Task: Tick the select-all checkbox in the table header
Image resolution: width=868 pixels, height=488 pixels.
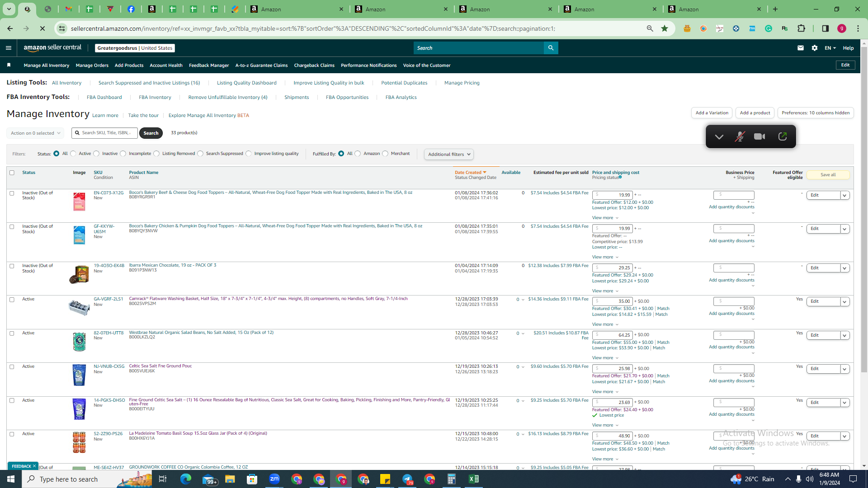Action: [x=12, y=173]
